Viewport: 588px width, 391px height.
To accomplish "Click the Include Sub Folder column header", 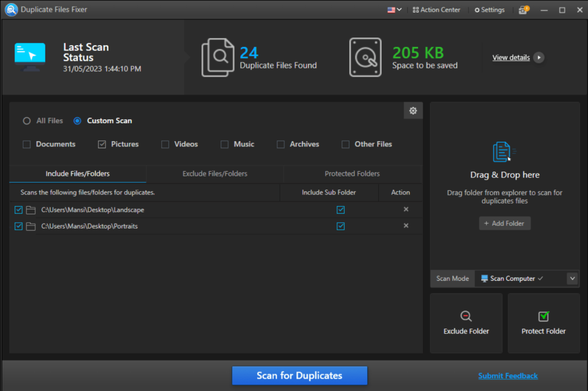I will [329, 192].
